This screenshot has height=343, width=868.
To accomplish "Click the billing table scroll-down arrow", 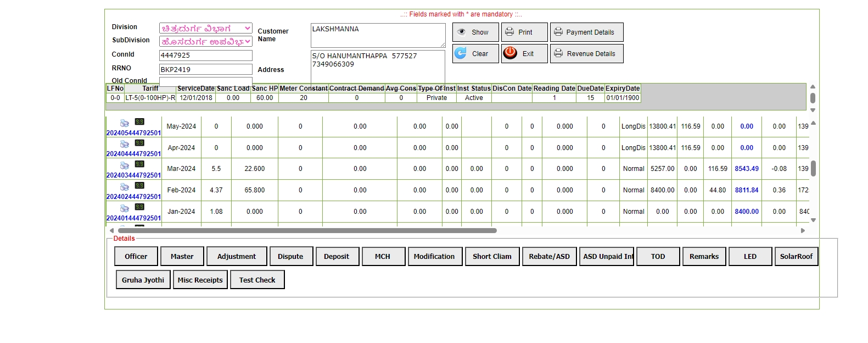I will tap(813, 220).
